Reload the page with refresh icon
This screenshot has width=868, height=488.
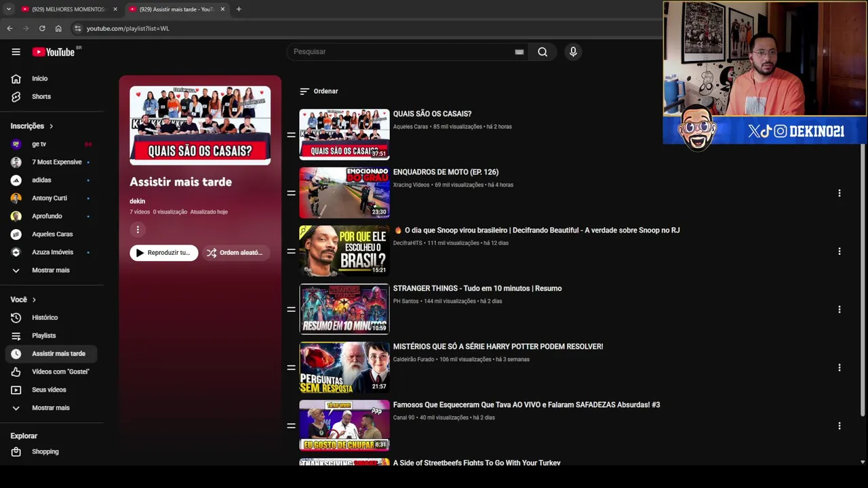click(x=42, y=28)
